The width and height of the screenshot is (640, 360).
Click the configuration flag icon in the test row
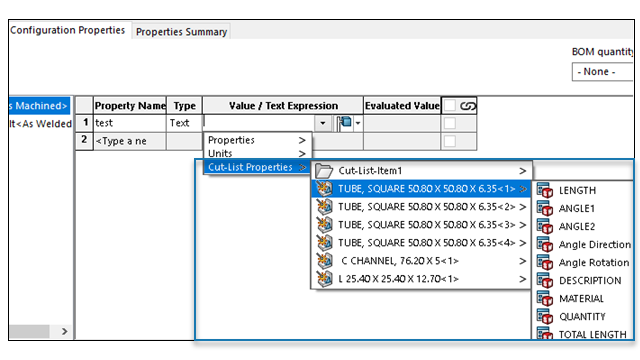[x=345, y=123]
